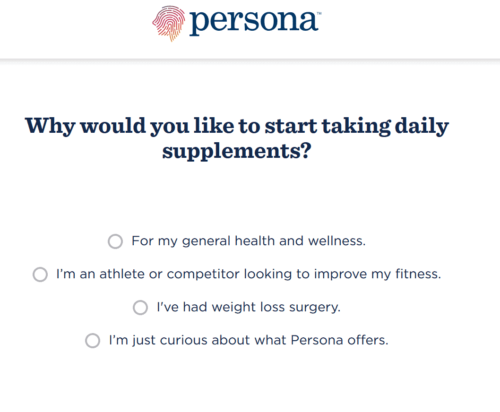Image resolution: width=500 pixels, height=412 pixels.
Task: Click the word 'curious' in the fourth option
Action: click(183, 340)
